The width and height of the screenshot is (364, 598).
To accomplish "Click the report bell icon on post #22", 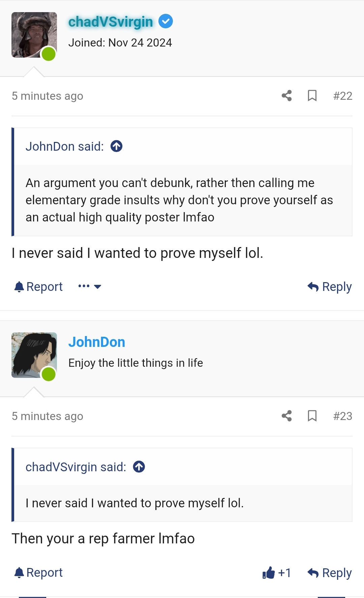I will click(x=19, y=286).
